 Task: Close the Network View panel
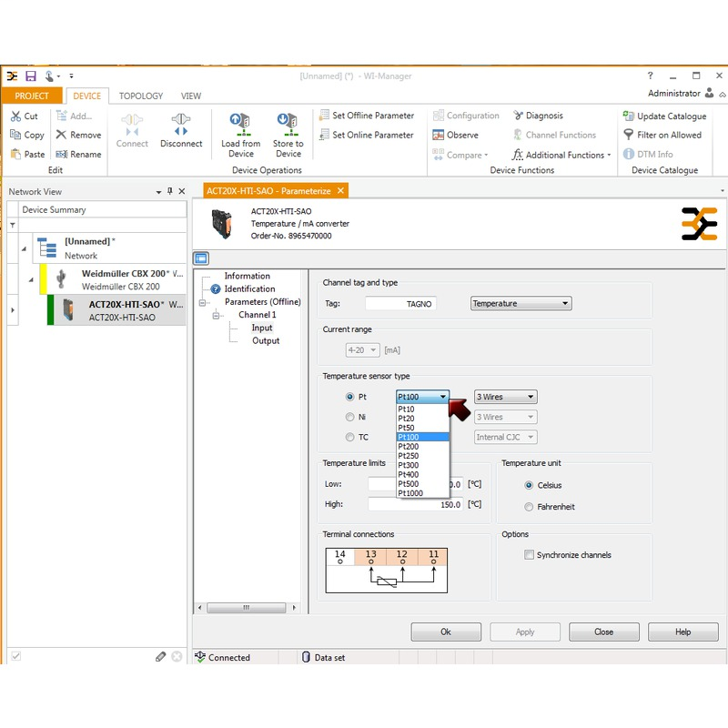click(181, 191)
